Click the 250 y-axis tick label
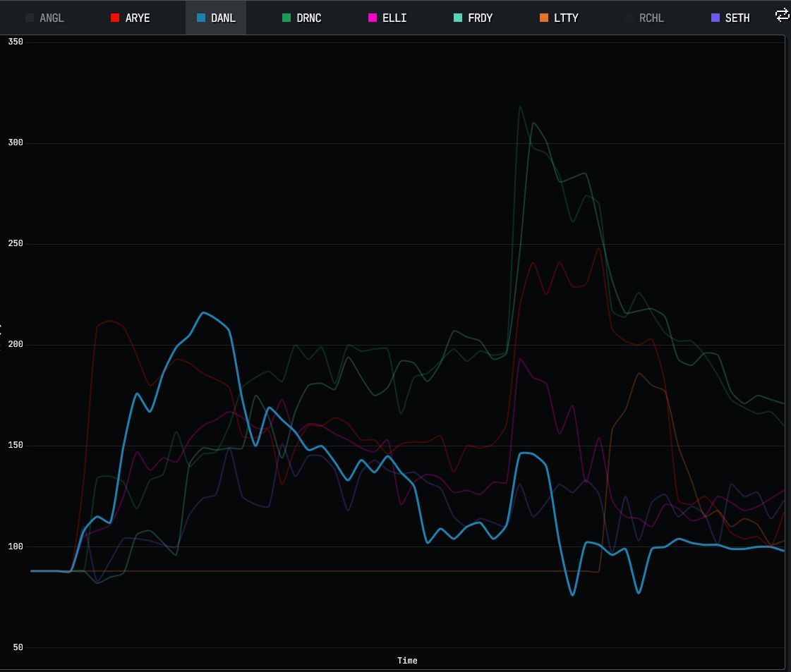The image size is (791, 672). [x=16, y=243]
